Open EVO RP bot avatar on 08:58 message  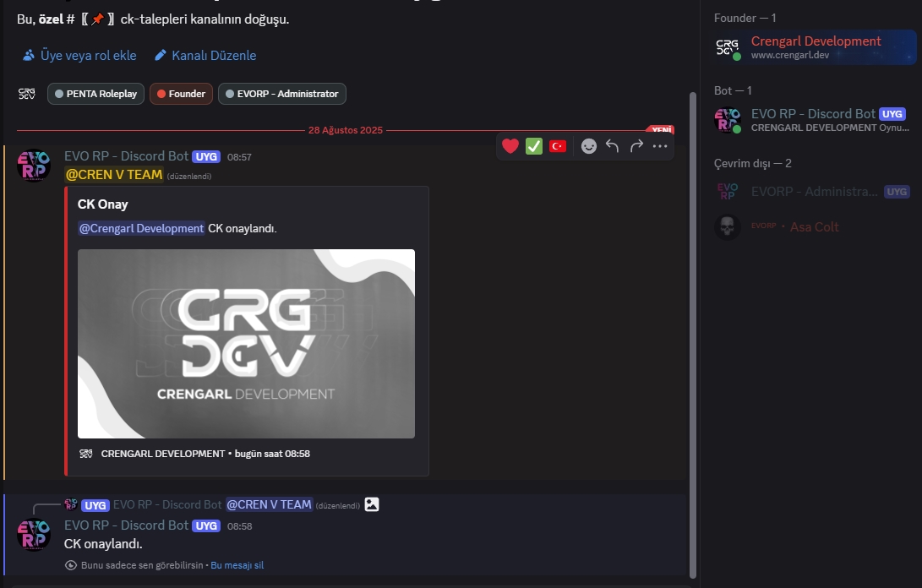click(34, 535)
